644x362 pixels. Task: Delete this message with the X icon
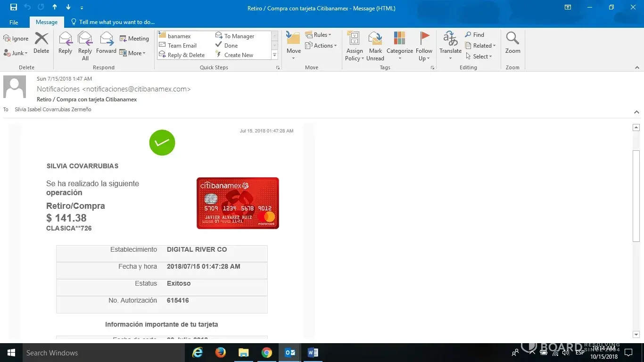(x=41, y=43)
